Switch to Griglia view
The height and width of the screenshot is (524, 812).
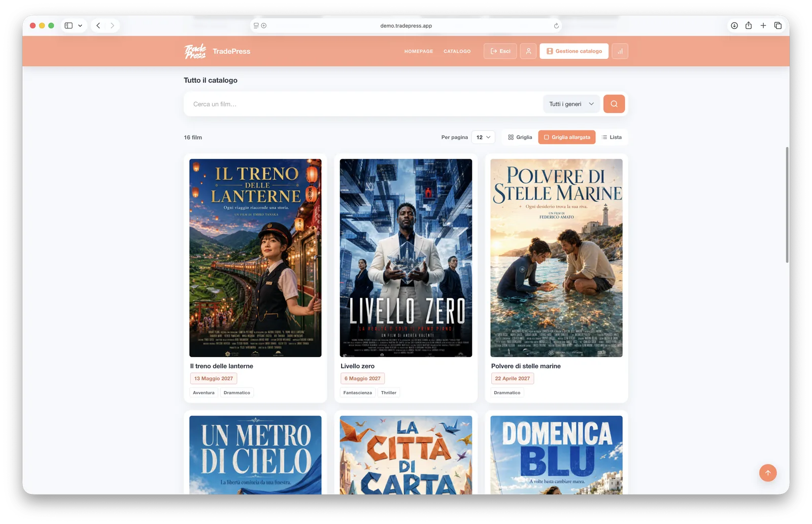point(520,137)
